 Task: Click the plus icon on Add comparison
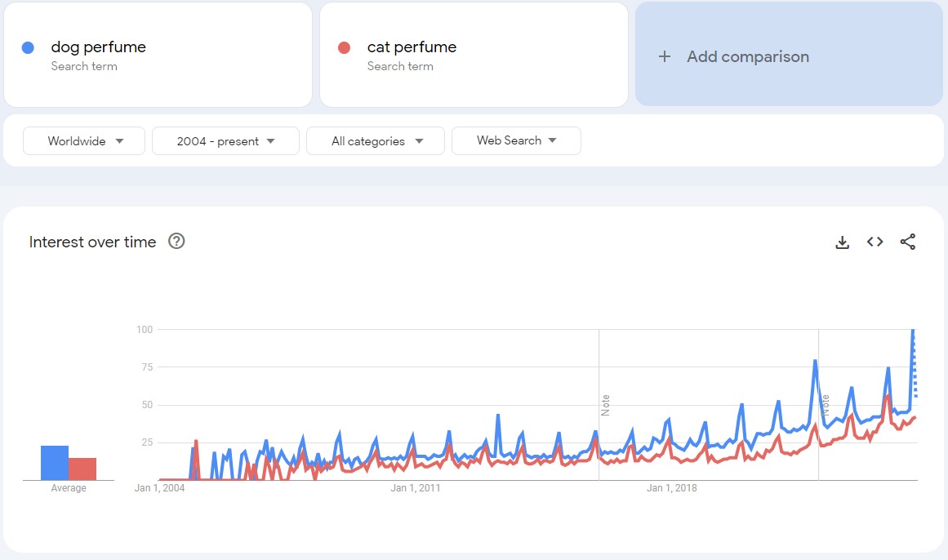(x=665, y=56)
